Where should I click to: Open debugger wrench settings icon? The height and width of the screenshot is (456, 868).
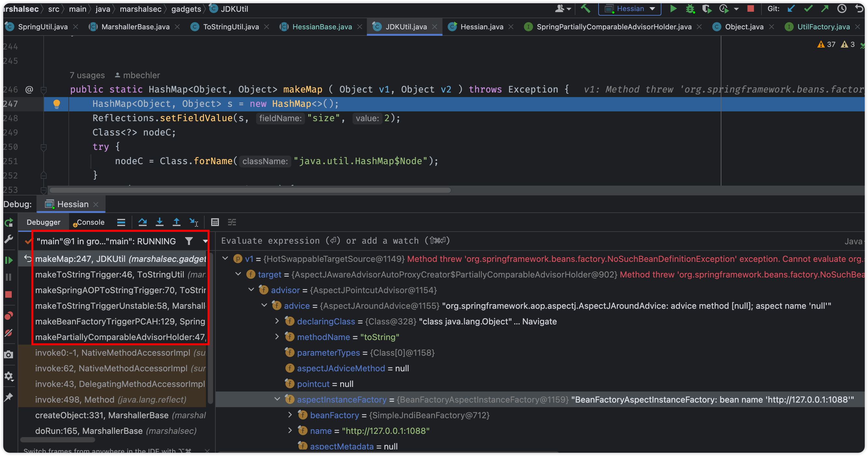(x=9, y=239)
